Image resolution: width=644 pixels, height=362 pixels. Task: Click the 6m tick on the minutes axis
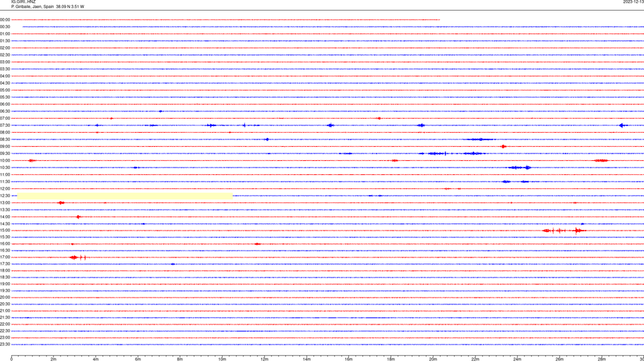(138, 359)
